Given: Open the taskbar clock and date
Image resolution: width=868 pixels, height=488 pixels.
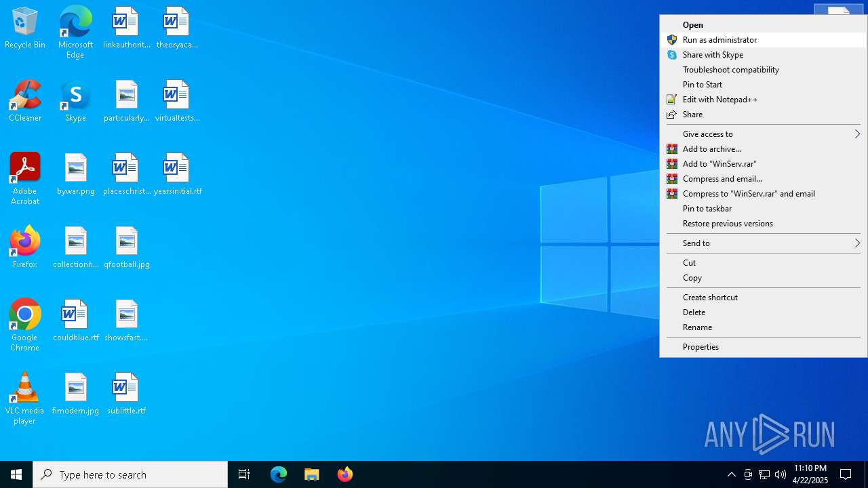Looking at the screenshot, I should pos(810,474).
